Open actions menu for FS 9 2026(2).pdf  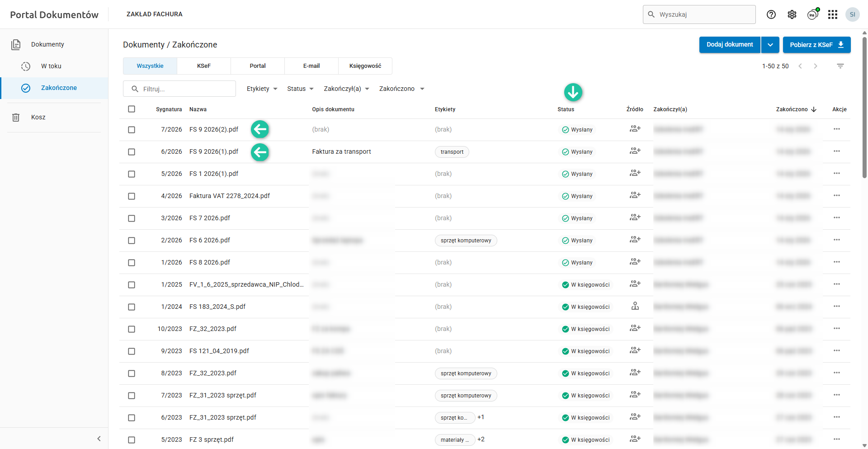tap(836, 129)
